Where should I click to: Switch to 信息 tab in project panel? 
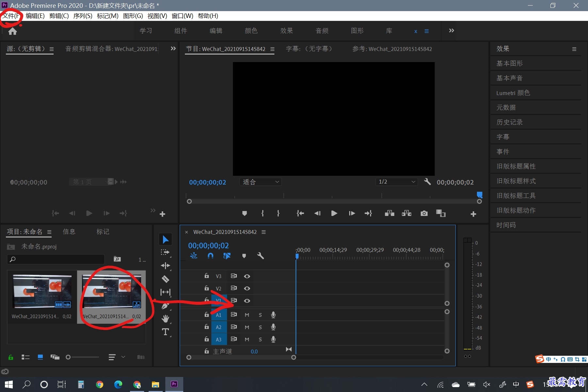pos(69,232)
